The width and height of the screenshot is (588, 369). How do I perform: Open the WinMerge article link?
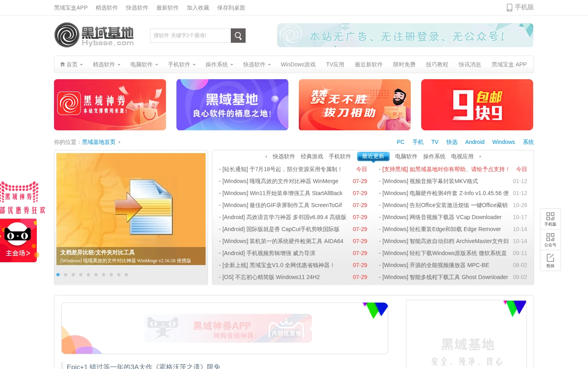point(280,181)
